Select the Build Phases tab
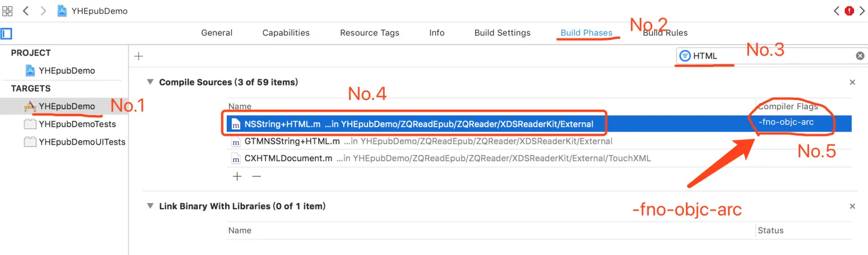The image size is (868, 255). [x=586, y=32]
